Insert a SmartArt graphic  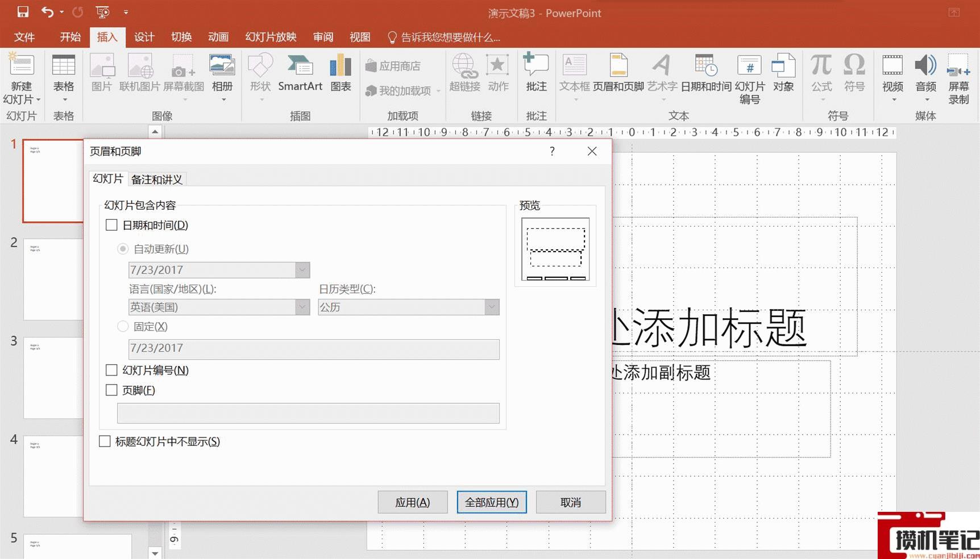point(300,73)
